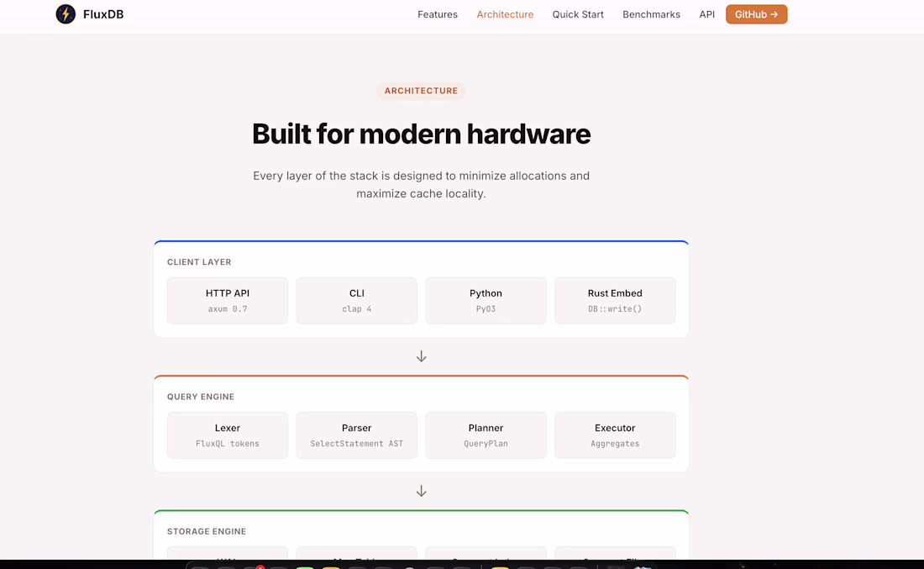
Task: Jump to the API nav link
Action: point(706,14)
